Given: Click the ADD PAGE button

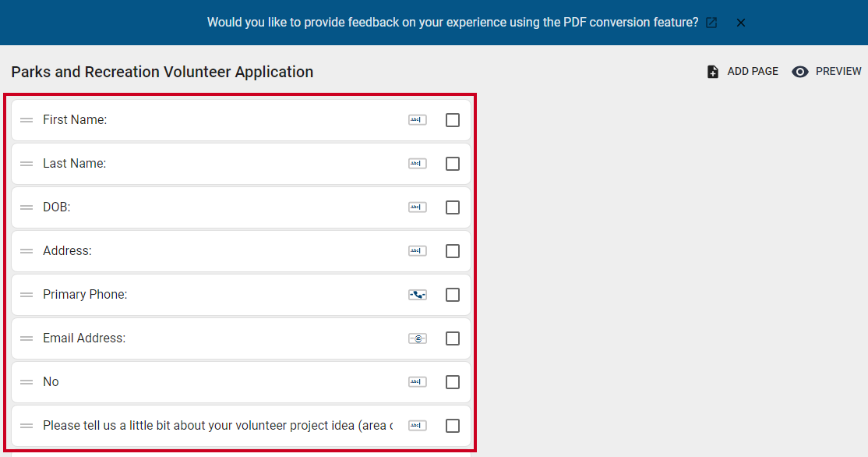Looking at the screenshot, I should (743, 72).
